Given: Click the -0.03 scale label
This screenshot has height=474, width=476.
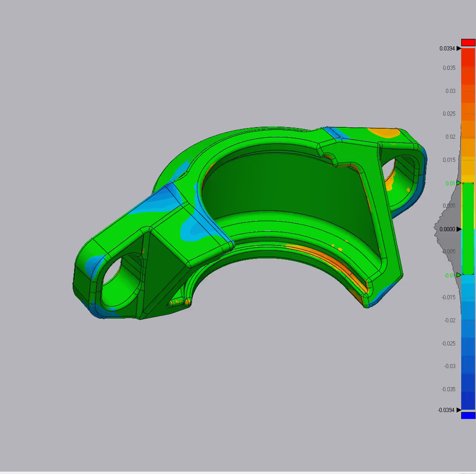Looking at the screenshot, I should (450, 366).
